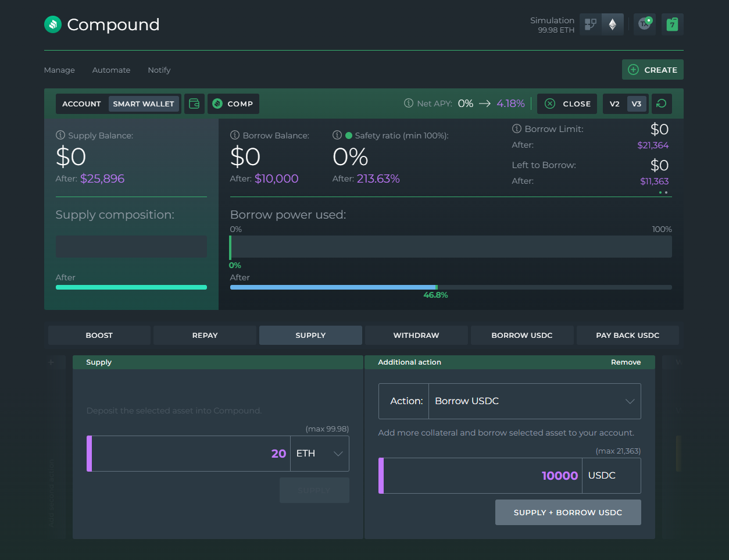Switch to Compound V2
729x560 pixels.
pos(614,104)
